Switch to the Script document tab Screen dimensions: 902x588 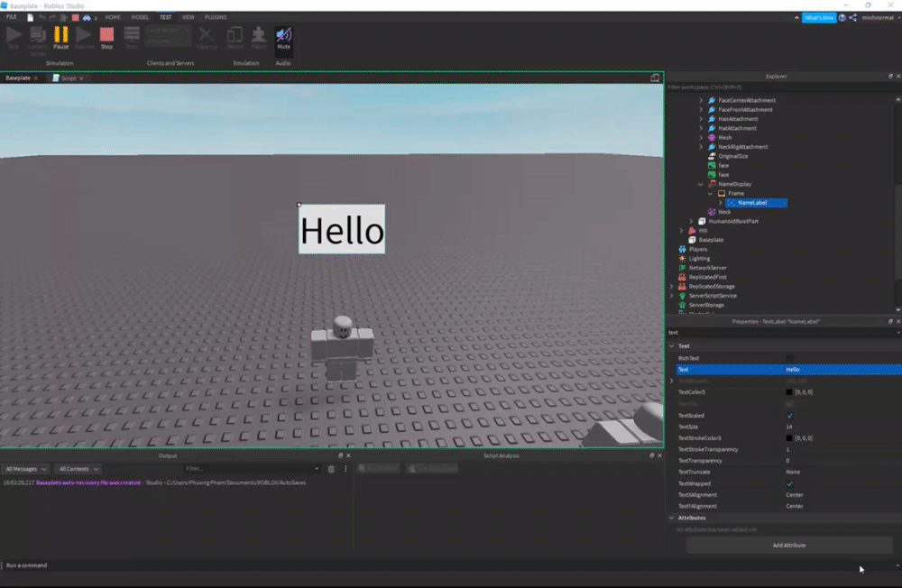click(x=69, y=78)
